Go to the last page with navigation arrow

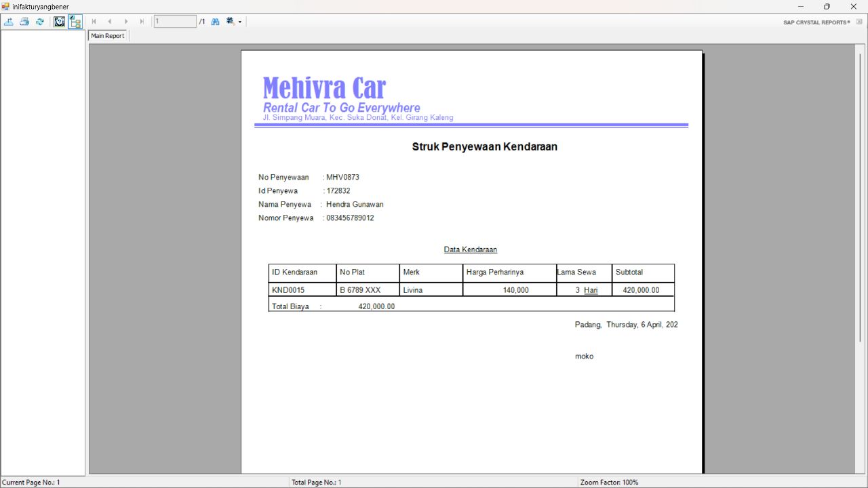pyautogui.click(x=142, y=21)
